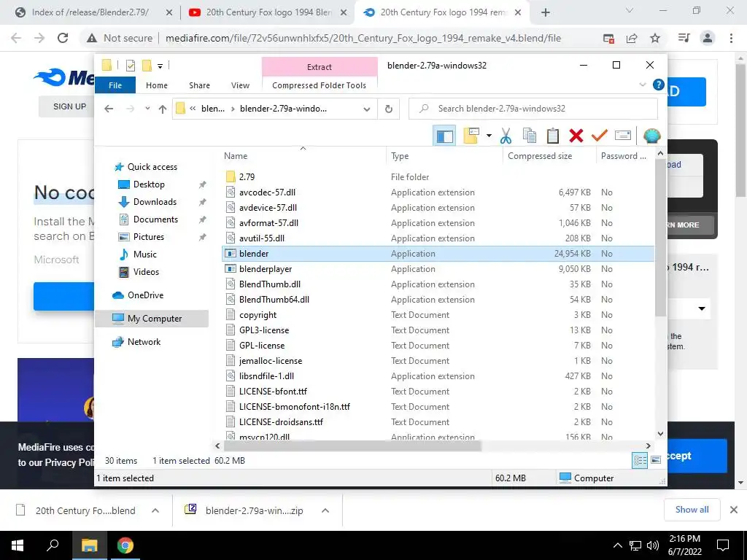
Task: Switch to the View ribbon tab
Action: tap(240, 85)
